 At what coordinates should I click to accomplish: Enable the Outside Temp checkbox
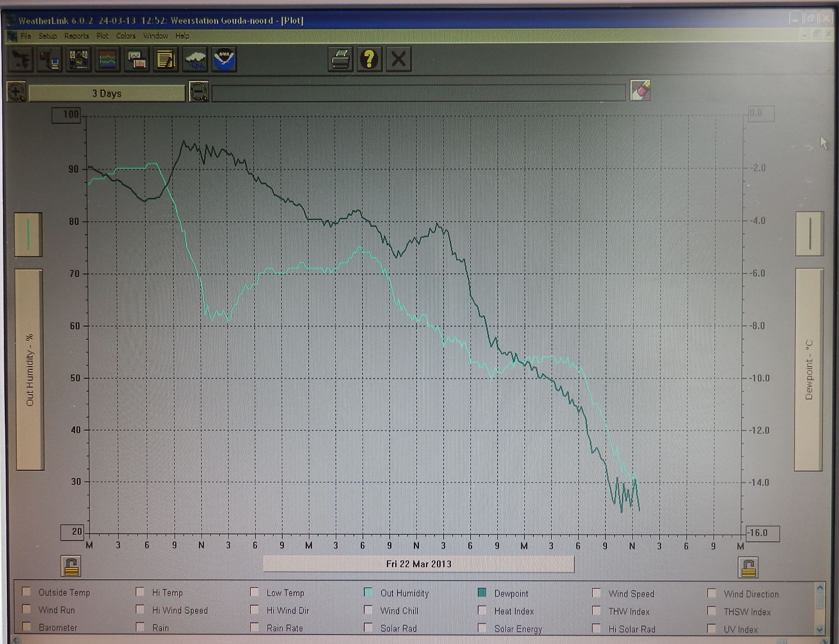pyautogui.click(x=27, y=591)
